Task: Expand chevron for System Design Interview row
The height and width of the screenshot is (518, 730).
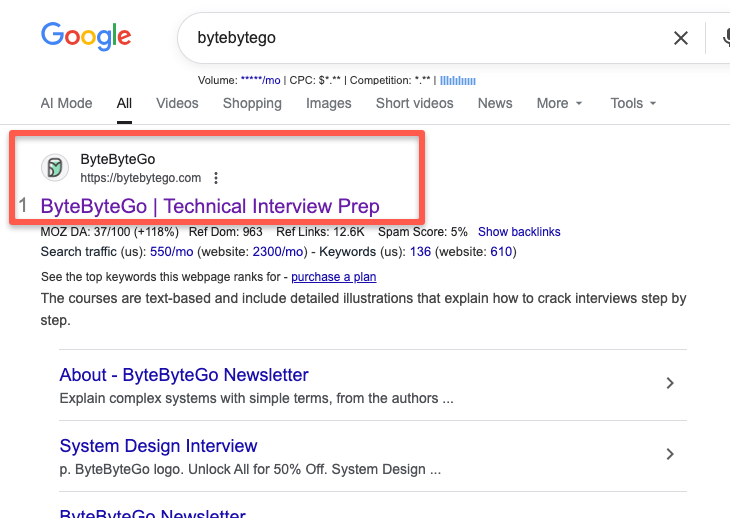Action: tap(670, 454)
